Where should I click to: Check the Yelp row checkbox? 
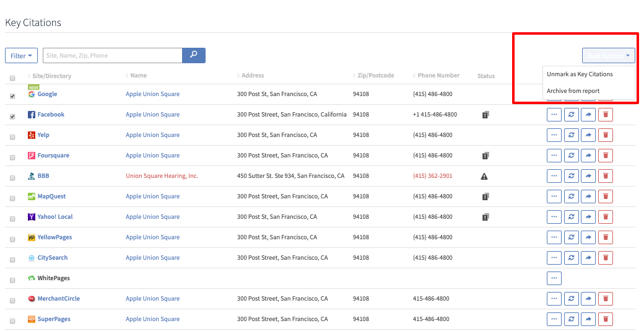[12, 138]
